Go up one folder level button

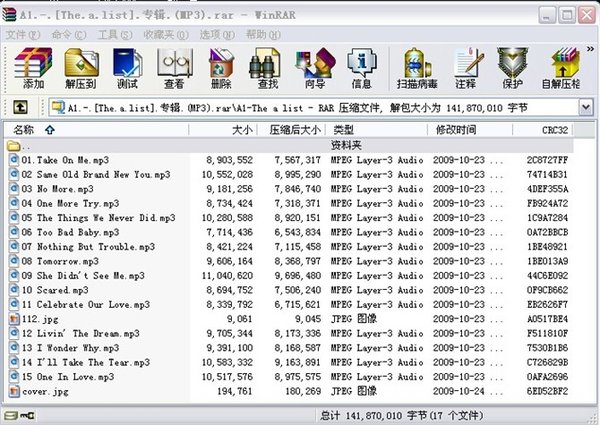(20, 107)
